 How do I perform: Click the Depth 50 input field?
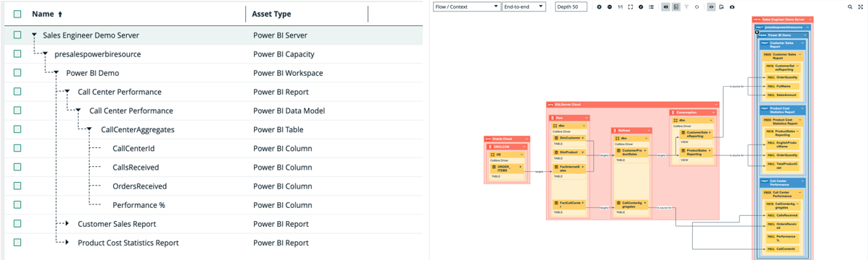coord(570,6)
